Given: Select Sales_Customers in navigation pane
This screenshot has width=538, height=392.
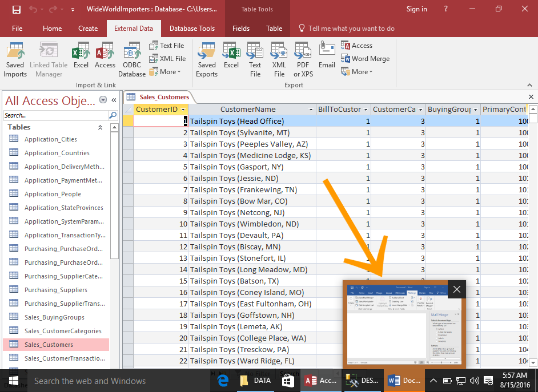Looking at the screenshot, I should pyautogui.click(x=57, y=345).
